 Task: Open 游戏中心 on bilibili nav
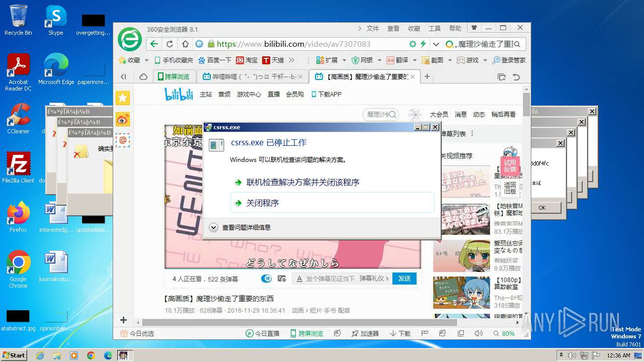249,94
